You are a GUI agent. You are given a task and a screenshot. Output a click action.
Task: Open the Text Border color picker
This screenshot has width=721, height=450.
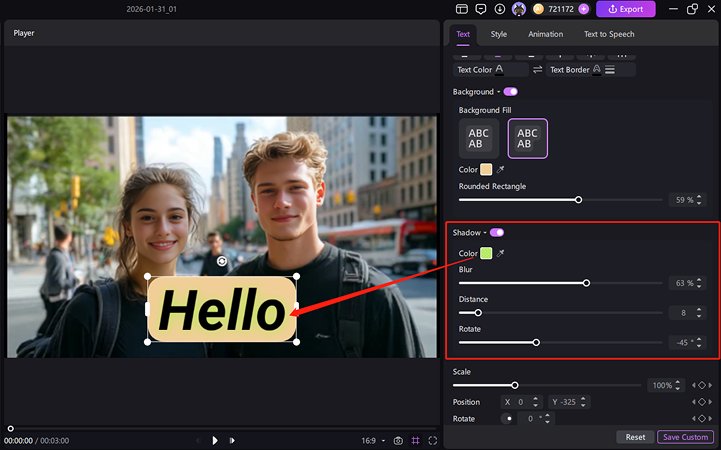click(x=596, y=69)
